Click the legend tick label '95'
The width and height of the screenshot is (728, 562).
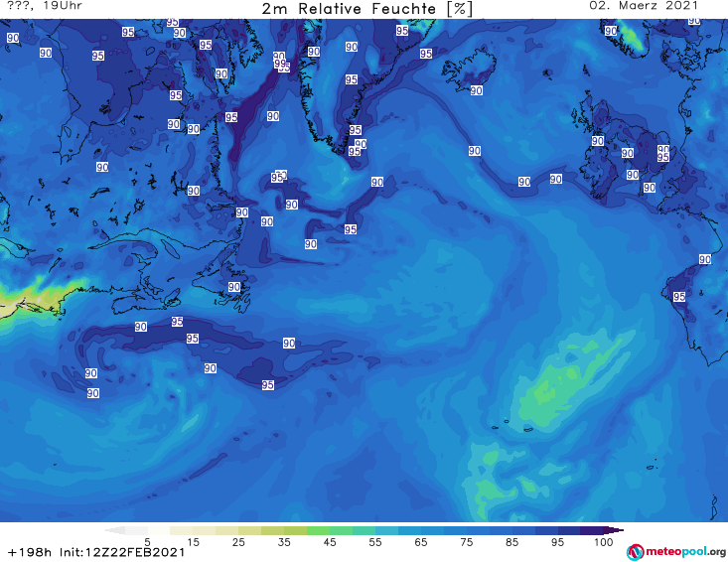557,542
